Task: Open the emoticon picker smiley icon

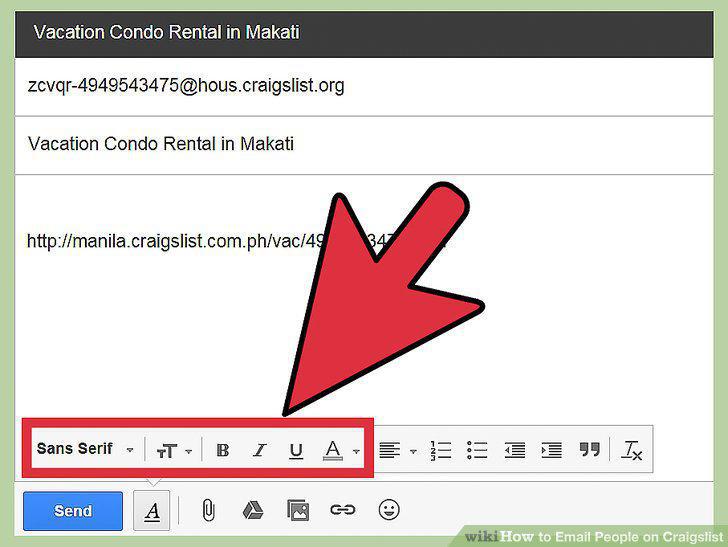Action: pos(389,510)
